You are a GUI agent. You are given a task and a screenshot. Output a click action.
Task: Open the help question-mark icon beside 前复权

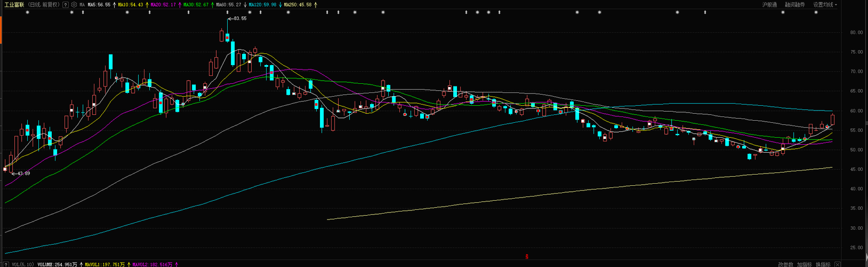click(x=66, y=4)
